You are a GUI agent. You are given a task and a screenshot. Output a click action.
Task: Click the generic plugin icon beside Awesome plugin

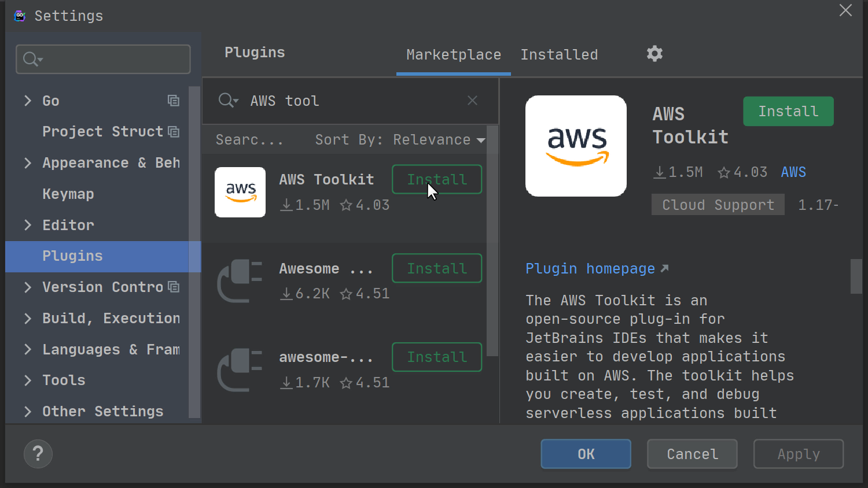(240, 282)
